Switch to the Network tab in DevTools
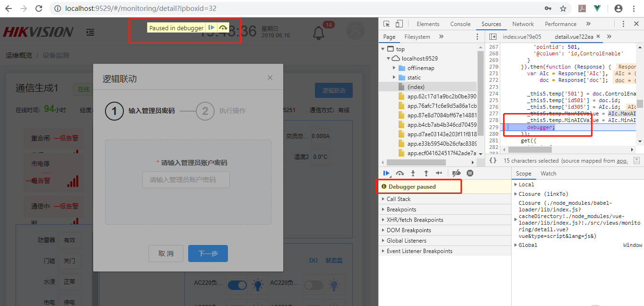 tap(522, 24)
